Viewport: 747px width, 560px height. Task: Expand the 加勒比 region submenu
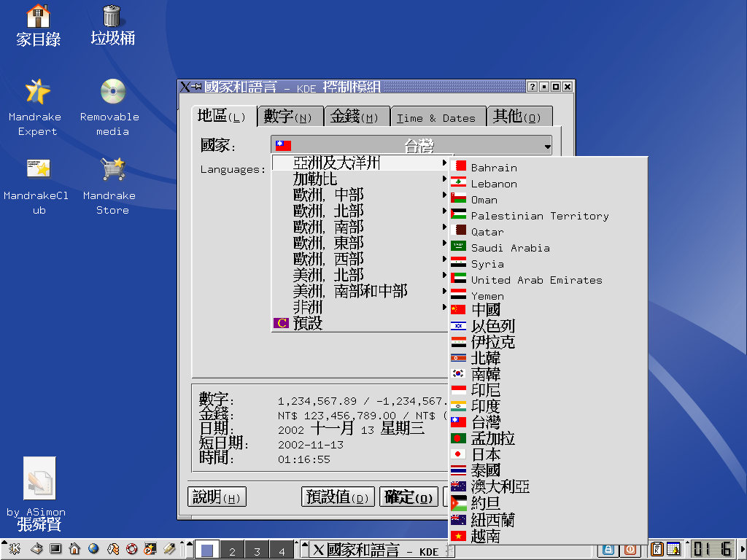pyautogui.click(x=360, y=179)
